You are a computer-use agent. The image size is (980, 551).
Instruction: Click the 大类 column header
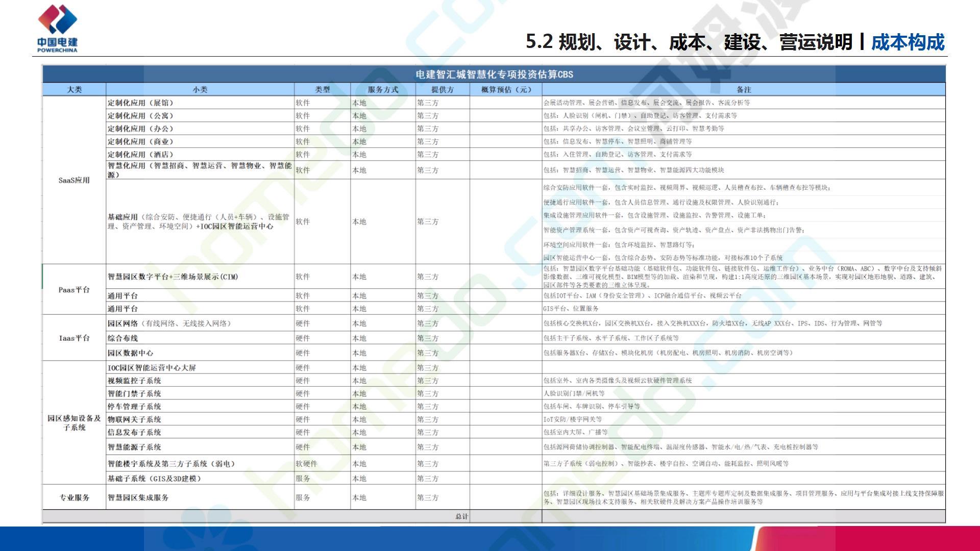click(74, 89)
